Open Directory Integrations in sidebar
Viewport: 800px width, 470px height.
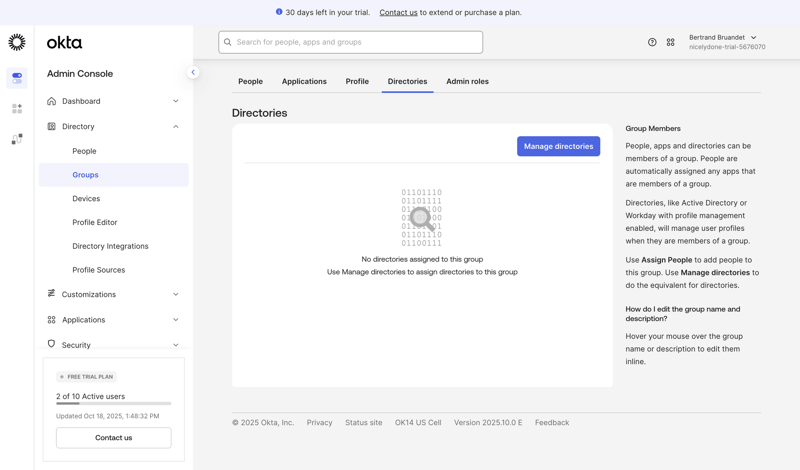point(114,246)
